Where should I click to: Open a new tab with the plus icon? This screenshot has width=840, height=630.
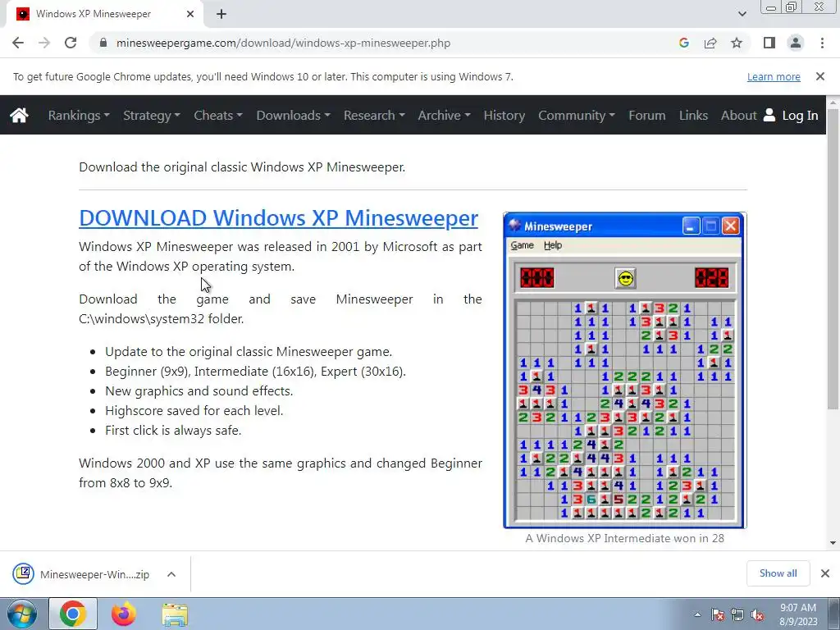(221, 14)
